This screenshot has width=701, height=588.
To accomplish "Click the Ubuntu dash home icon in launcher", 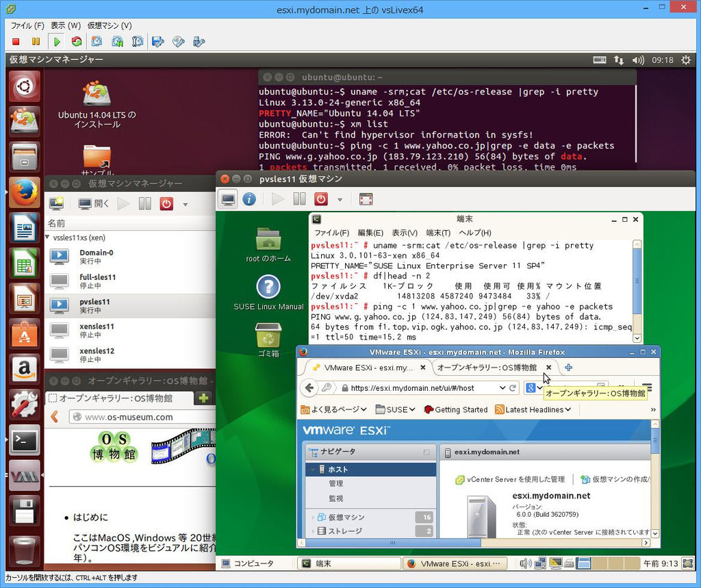I will coord(25,86).
